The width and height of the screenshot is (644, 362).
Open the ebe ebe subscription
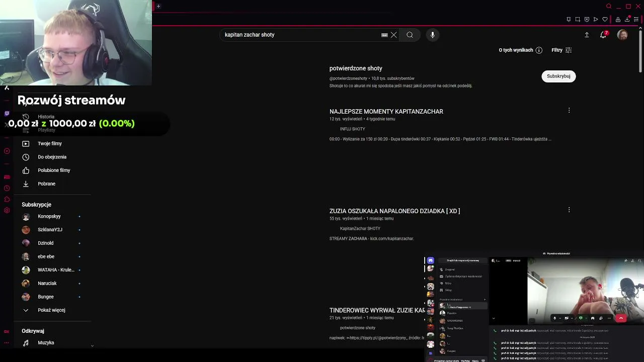click(x=46, y=257)
